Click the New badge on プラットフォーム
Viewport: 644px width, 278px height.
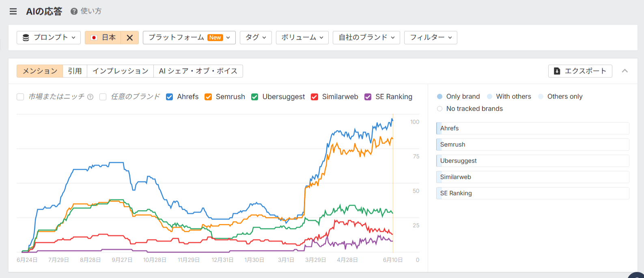215,37
